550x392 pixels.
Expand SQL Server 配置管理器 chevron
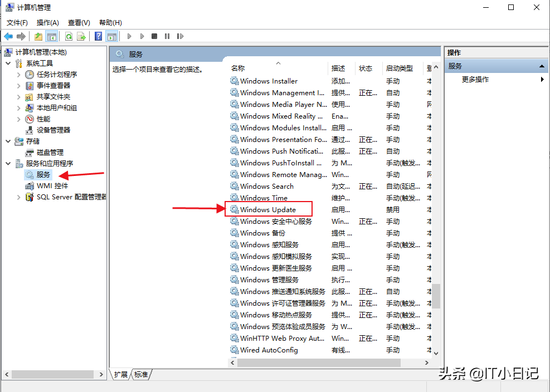pyautogui.click(x=19, y=197)
